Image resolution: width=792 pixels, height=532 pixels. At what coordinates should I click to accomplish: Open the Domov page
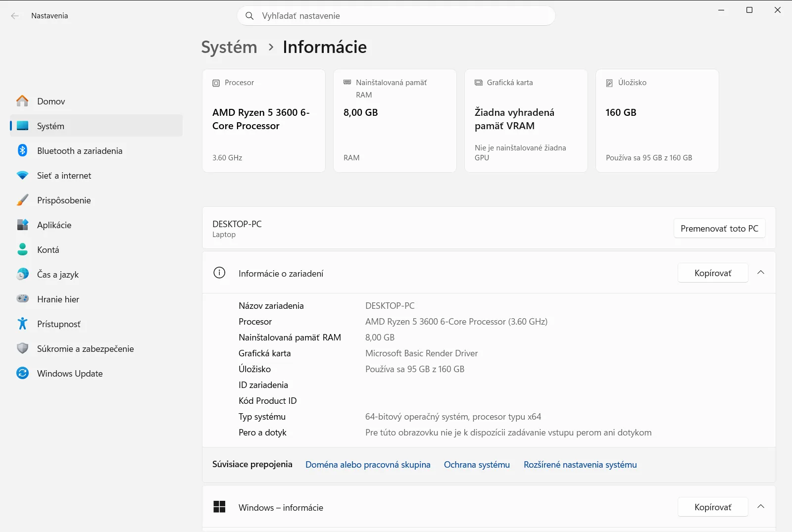click(96, 101)
